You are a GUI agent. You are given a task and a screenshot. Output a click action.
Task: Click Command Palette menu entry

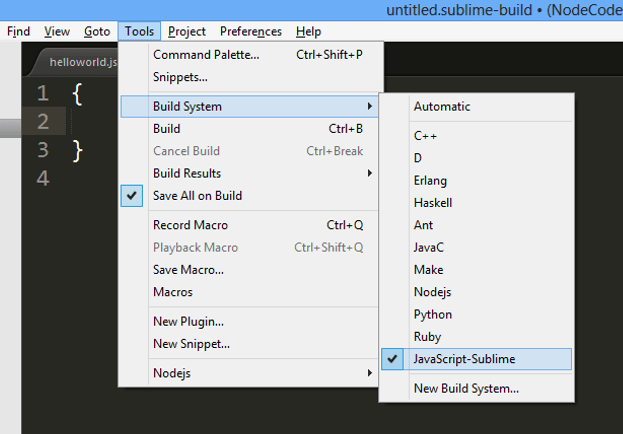click(205, 54)
